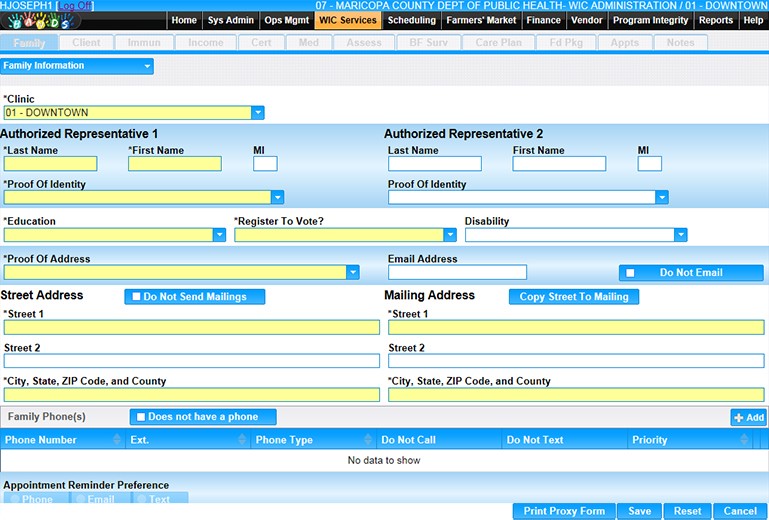
Task: Click Authorized Representative 1 Last Name field
Action: click(50, 164)
